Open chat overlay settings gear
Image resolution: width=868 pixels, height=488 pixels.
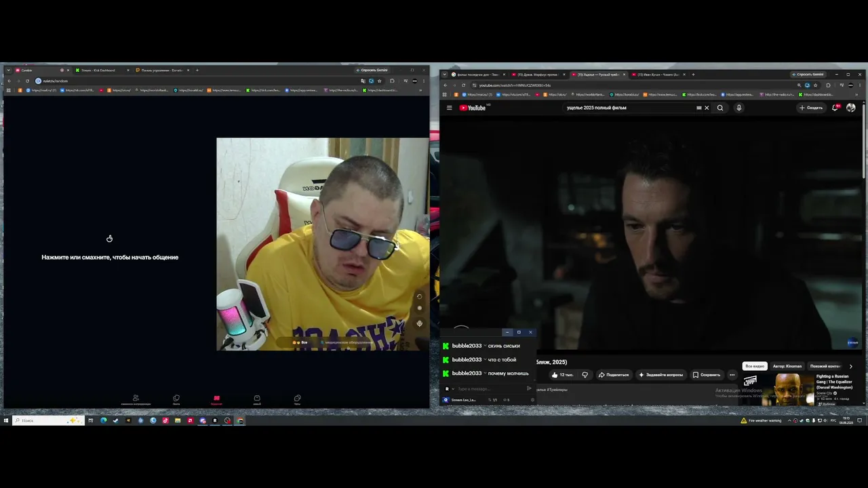pos(532,400)
